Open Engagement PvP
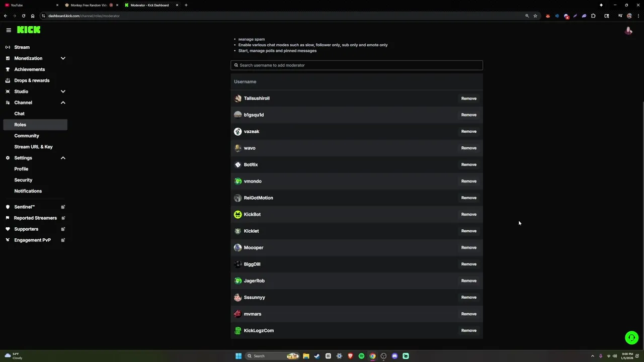This screenshot has width=644, height=362. point(32,240)
